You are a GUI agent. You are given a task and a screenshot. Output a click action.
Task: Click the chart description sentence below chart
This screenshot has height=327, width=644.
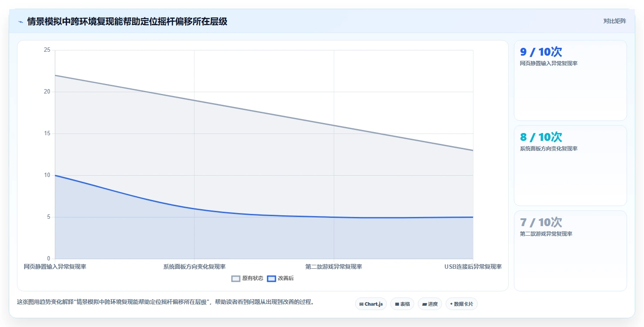click(165, 302)
